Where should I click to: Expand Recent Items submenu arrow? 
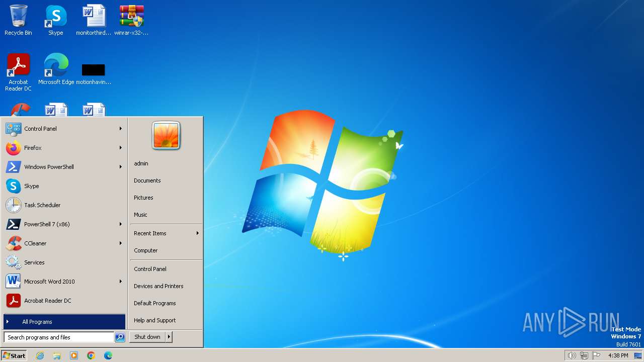pyautogui.click(x=198, y=233)
